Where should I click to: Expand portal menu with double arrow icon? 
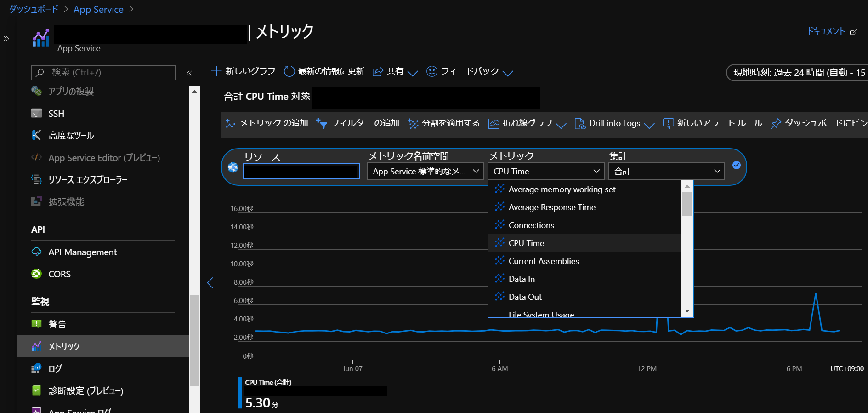click(x=6, y=39)
